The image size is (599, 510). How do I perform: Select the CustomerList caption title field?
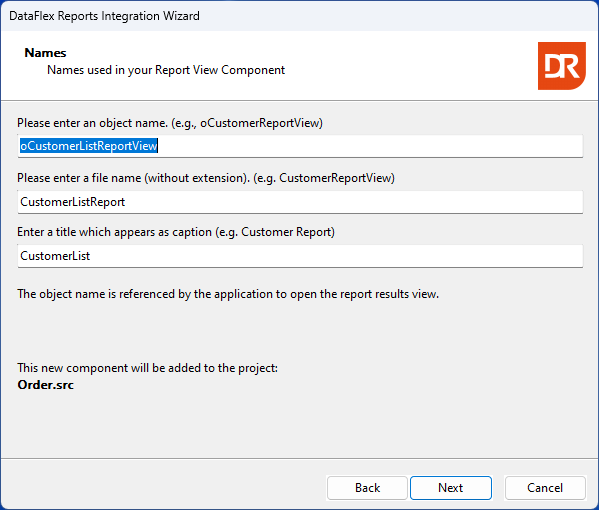coord(300,256)
